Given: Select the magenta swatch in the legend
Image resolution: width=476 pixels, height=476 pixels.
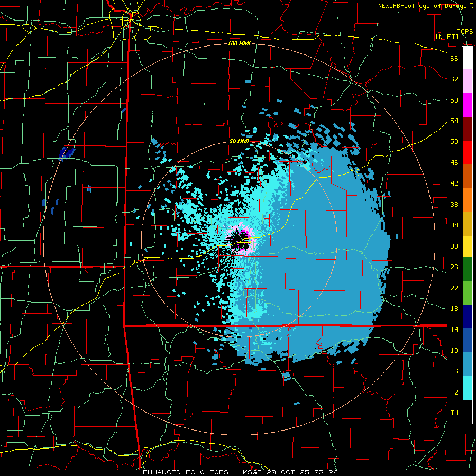Looking at the screenshot, I should point(467,105).
